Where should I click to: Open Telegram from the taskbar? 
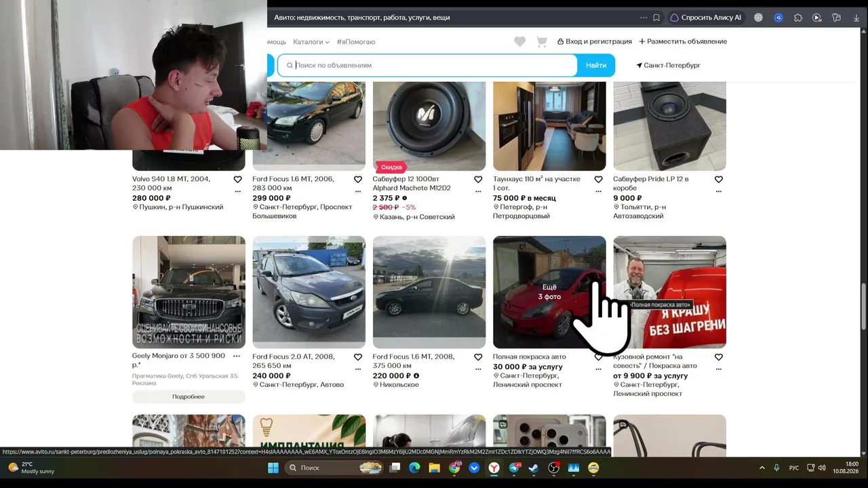click(x=514, y=468)
